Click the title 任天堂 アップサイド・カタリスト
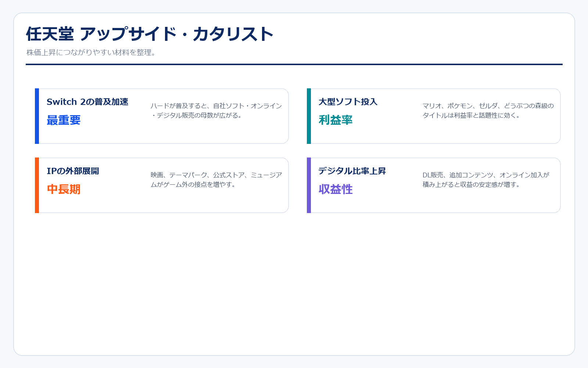This screenshot has width=588, height=368. 150,34
